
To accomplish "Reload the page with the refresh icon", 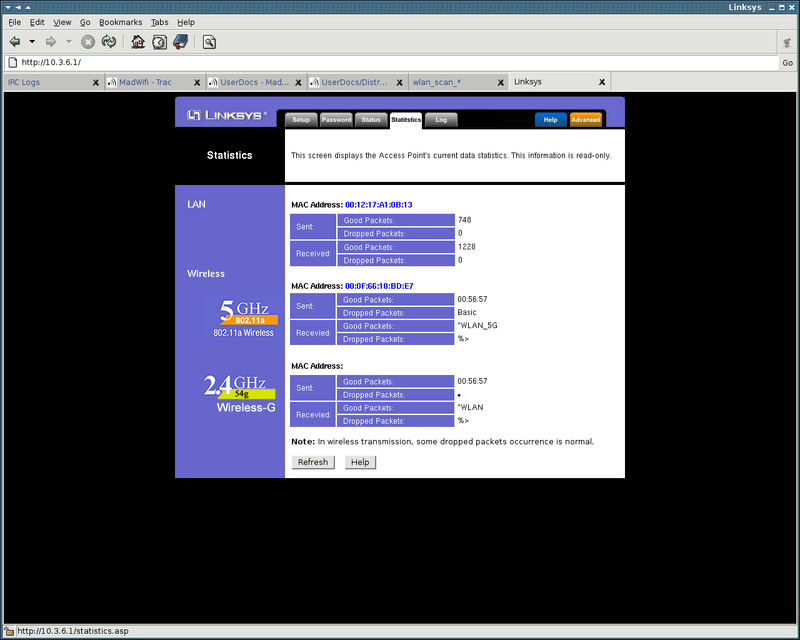I will (x=109, y=41).
